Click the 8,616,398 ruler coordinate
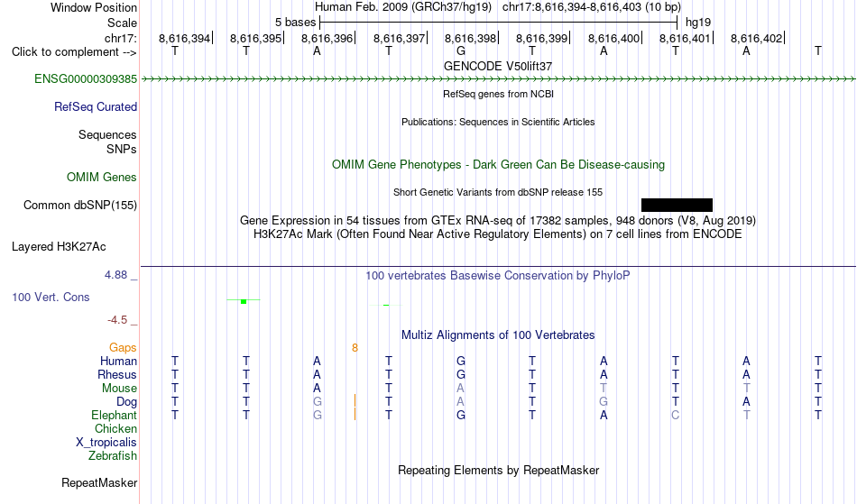The image size is (857, 504). tap(471, 38)
